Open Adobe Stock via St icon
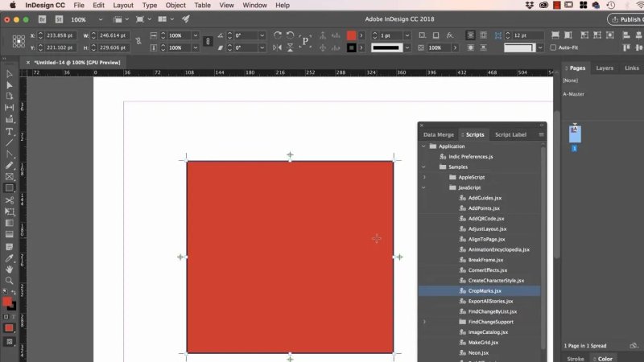 (x=59, y=19)
